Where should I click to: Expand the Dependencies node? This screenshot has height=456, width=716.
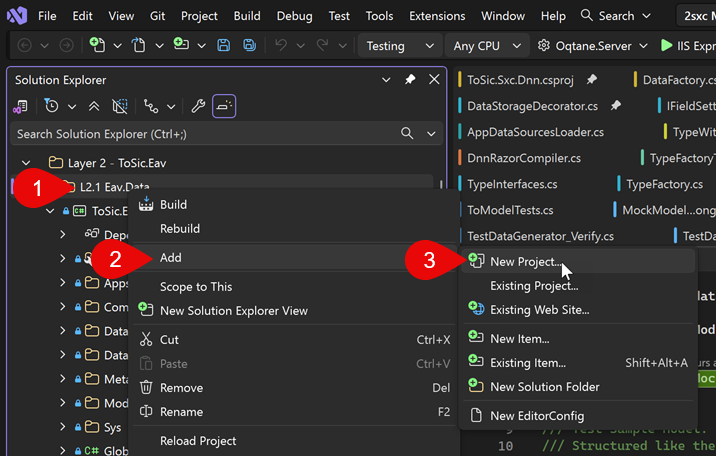click(x=63, y=235)
